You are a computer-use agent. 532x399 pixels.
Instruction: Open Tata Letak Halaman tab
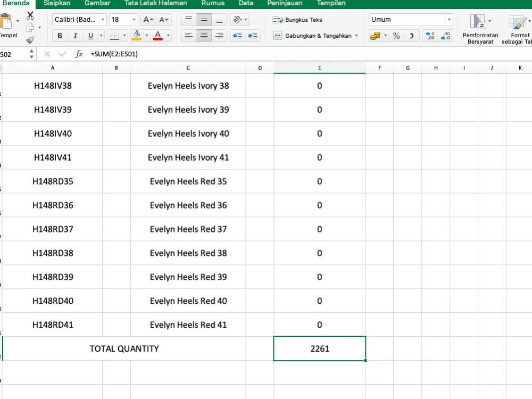click(x=156, y=3)
